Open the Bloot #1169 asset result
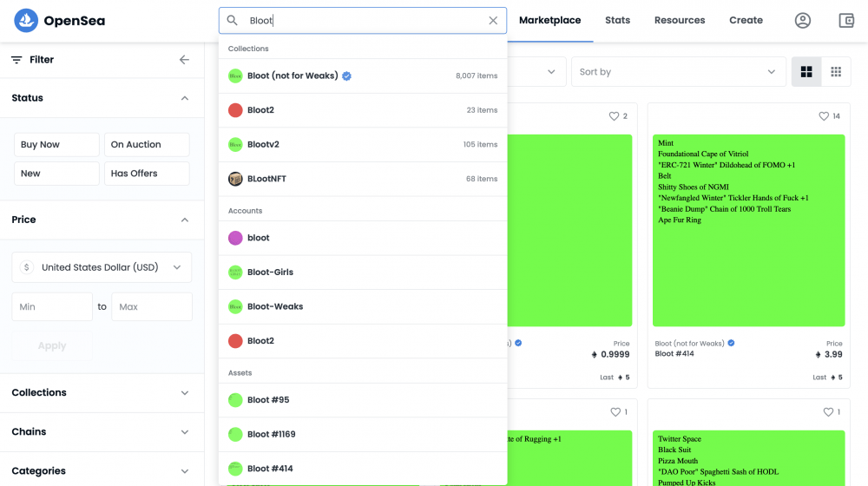 coord(363,435)
